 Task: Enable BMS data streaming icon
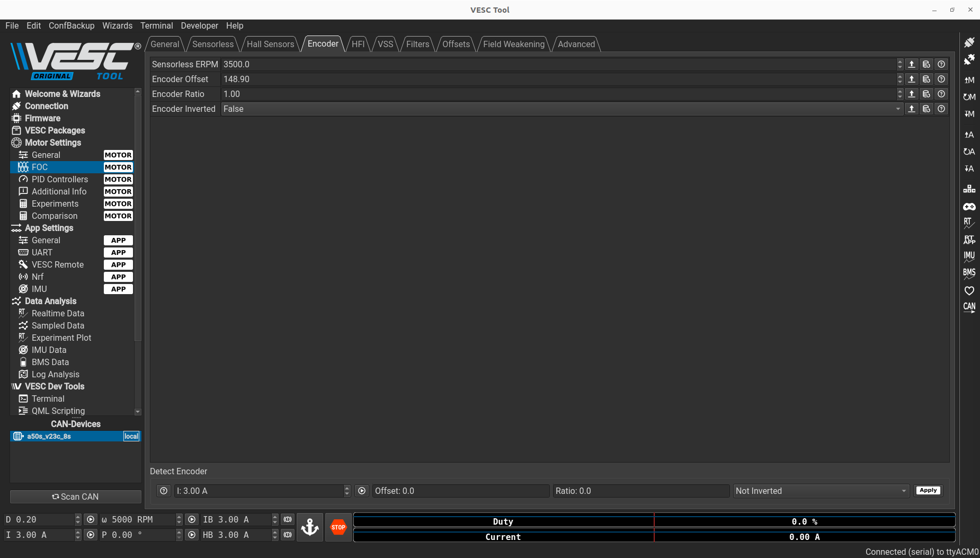pos(970,273)
